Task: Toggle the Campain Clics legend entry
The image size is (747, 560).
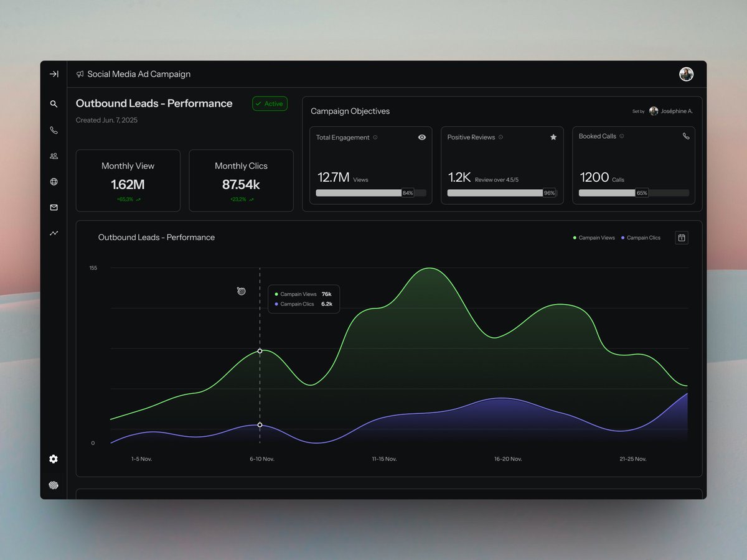Action: pyautogui.click(x=642, y=237)
